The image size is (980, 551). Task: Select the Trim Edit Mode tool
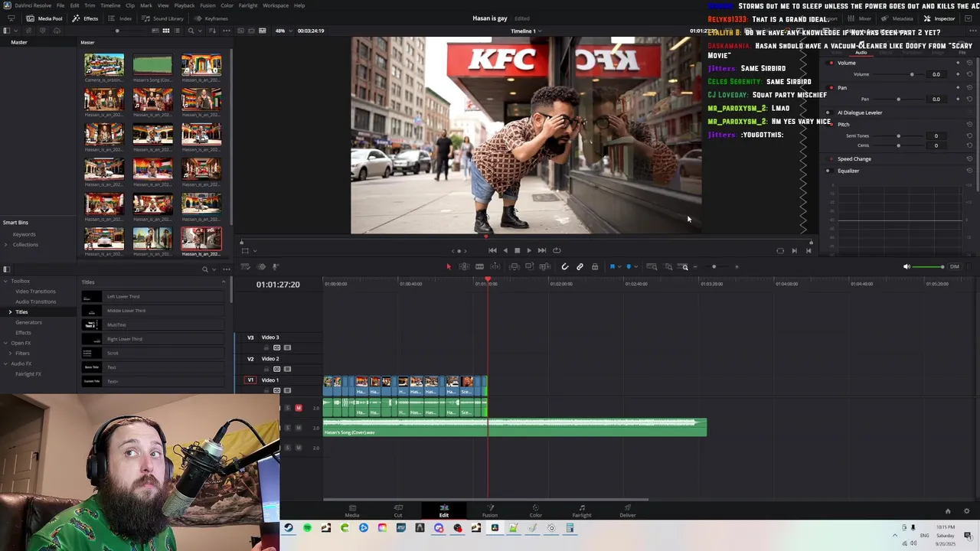[464, 266]
